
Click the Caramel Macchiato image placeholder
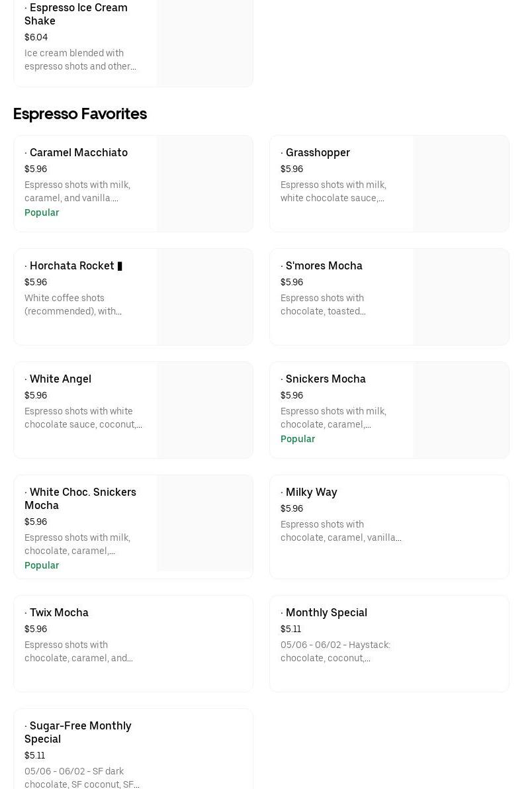[x=204, y=184]
